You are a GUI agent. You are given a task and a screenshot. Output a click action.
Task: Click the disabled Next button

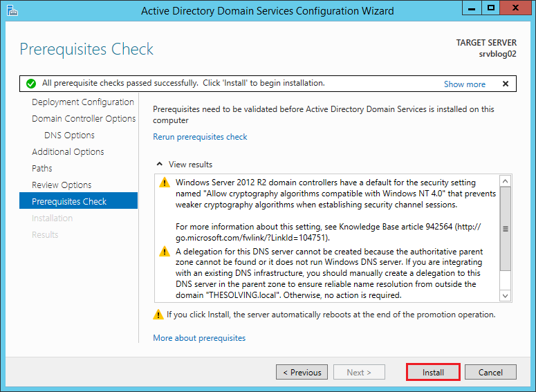pos(359,372)
